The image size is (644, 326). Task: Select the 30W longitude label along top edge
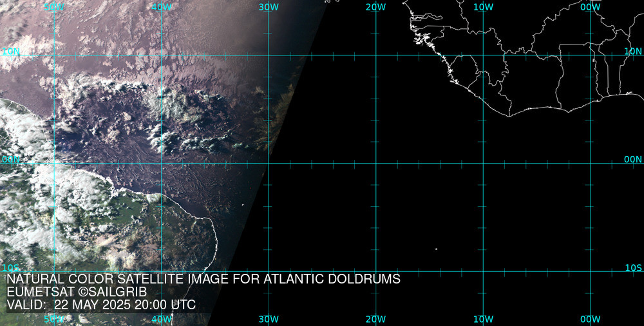point(269,7)
